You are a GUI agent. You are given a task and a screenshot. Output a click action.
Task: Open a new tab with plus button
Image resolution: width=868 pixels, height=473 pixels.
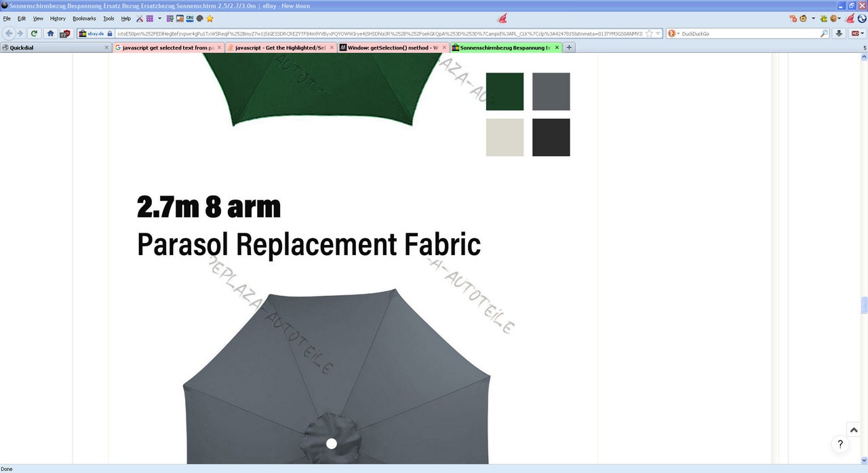point(569,48)
